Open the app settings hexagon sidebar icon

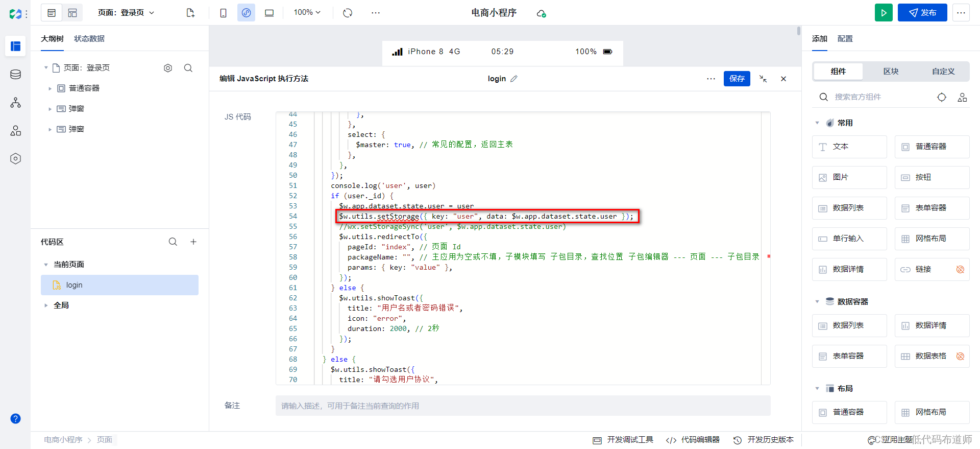tap(15, 159)
